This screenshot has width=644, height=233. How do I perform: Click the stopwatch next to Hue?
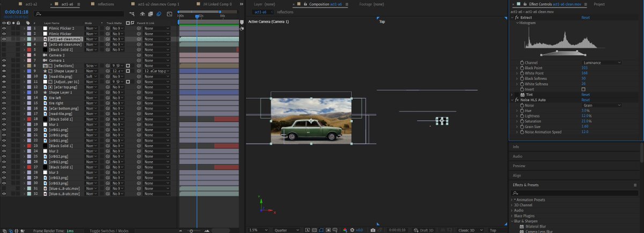coord(521,110)
